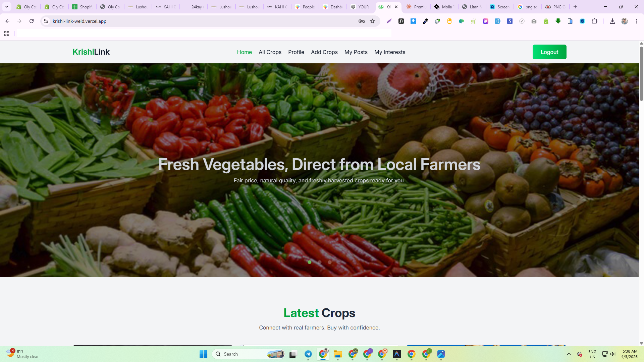Reload the KrishiLink page

pos(32,21)
